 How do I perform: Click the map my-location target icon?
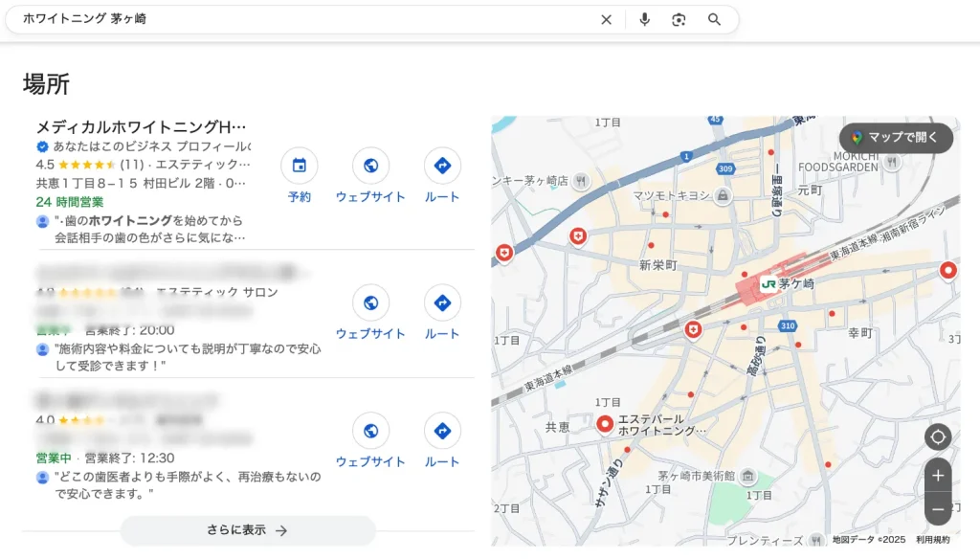click(x=938, y=437)
